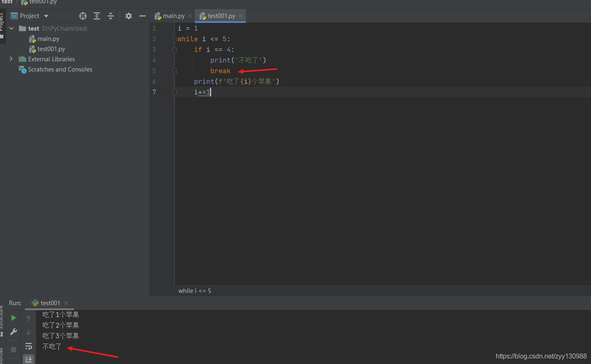Viewport: 591px width, 364px height.
Task: Close the test001.py editor tab
Action: click(241, 16)
